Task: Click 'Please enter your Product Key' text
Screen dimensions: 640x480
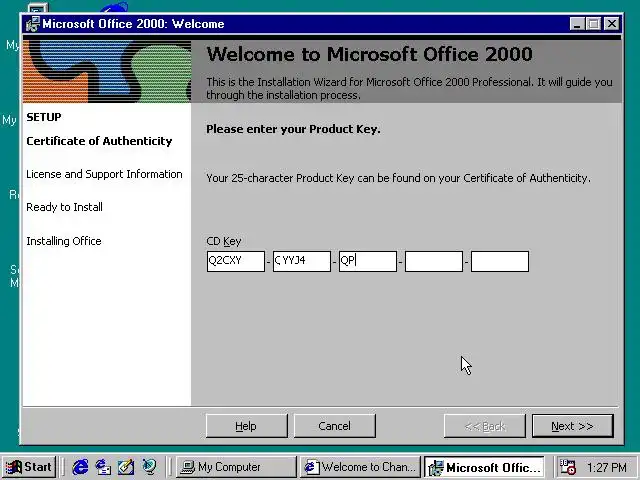Action: 293,129
